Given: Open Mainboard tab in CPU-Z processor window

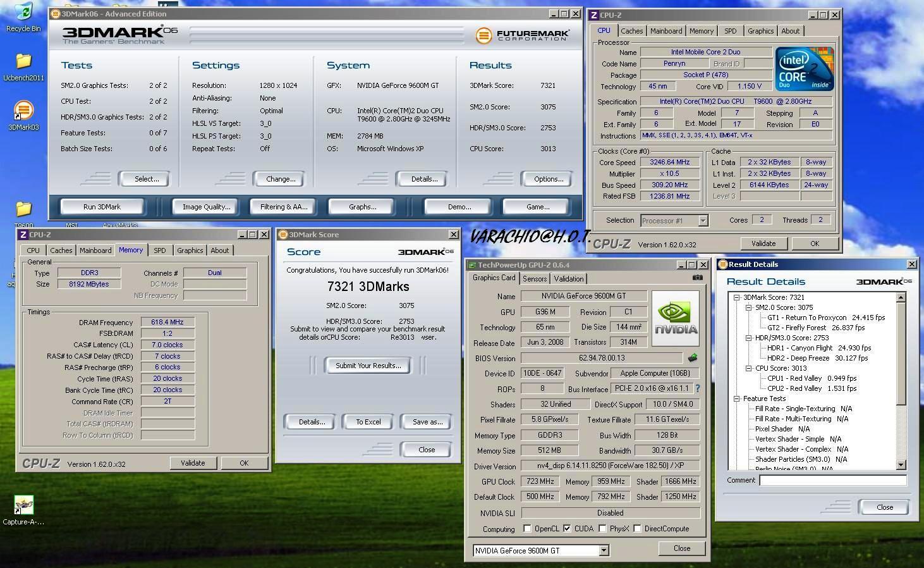Looking at the screenshot, I should (666, 31).
